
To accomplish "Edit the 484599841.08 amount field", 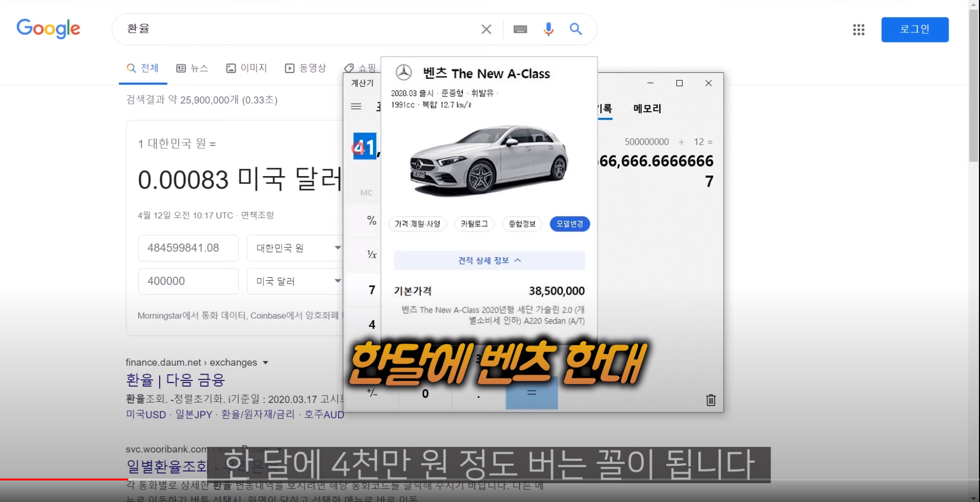I will [x=188, y=248].
